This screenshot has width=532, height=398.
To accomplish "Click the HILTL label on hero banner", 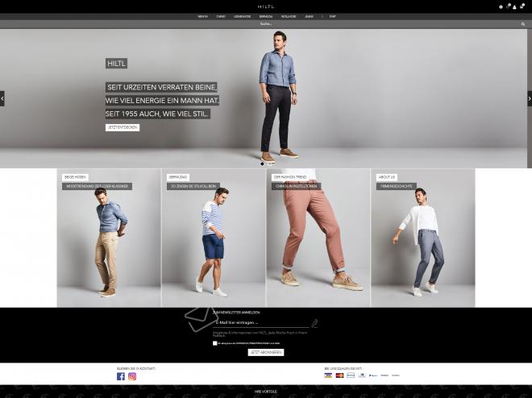I will point(116,64).
